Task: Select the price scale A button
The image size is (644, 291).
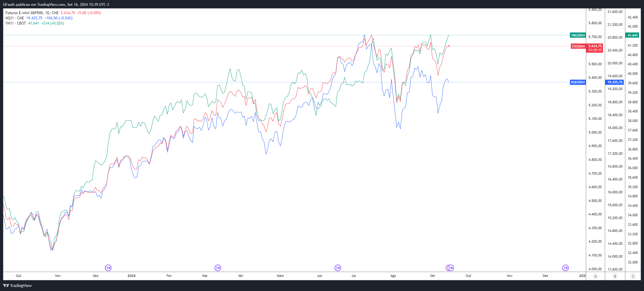Action: [x=595, y=276]
